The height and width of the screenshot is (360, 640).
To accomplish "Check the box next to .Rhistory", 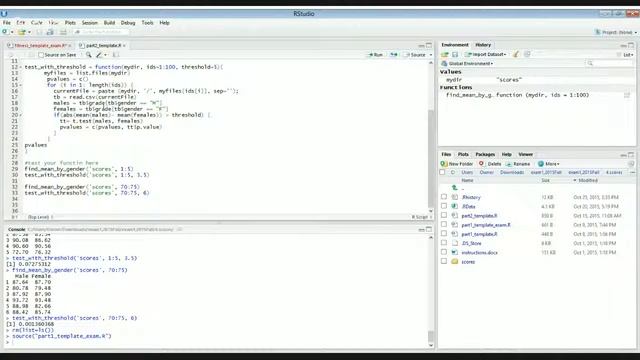I will (x=444, y=197).
